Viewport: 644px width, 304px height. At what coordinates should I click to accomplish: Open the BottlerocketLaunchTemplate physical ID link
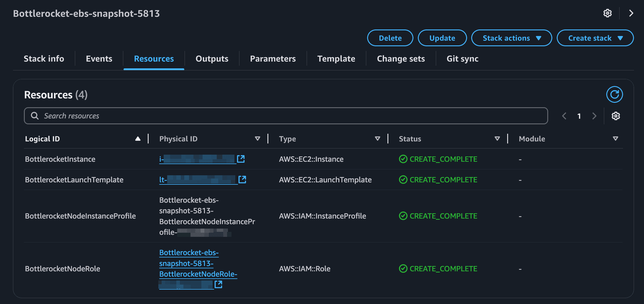(198, 180)
